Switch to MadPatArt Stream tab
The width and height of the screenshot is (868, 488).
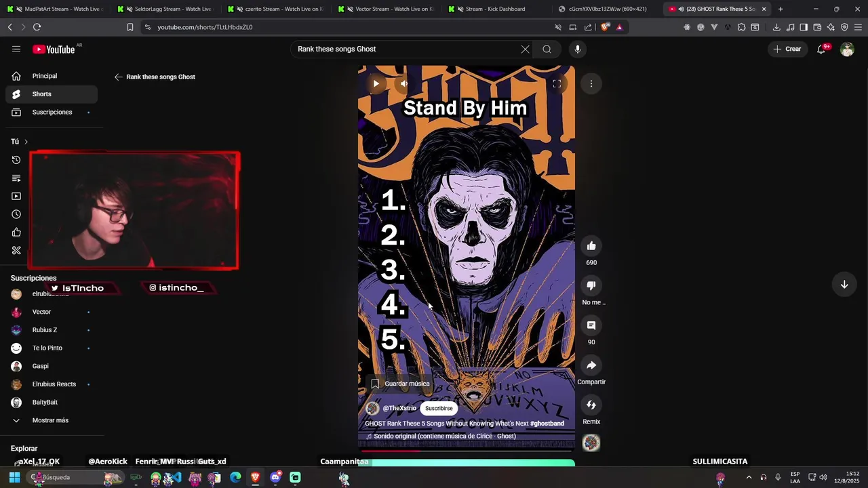[56, 9]
